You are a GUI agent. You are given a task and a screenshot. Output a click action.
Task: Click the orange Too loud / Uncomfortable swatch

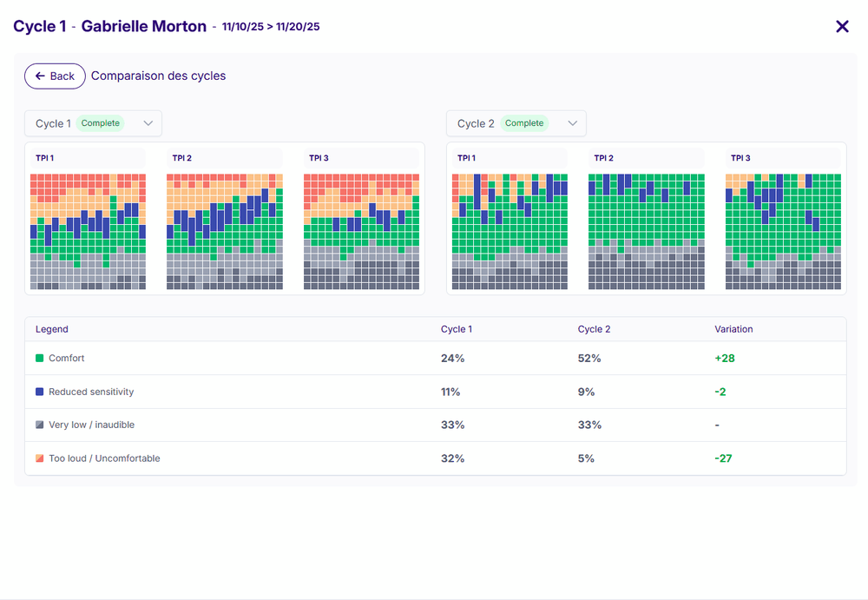(40, 458)
